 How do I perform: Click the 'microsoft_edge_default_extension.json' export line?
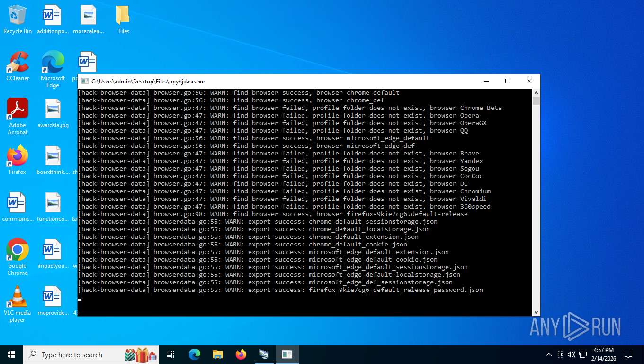pyautogui.click(x=263, y=252)
